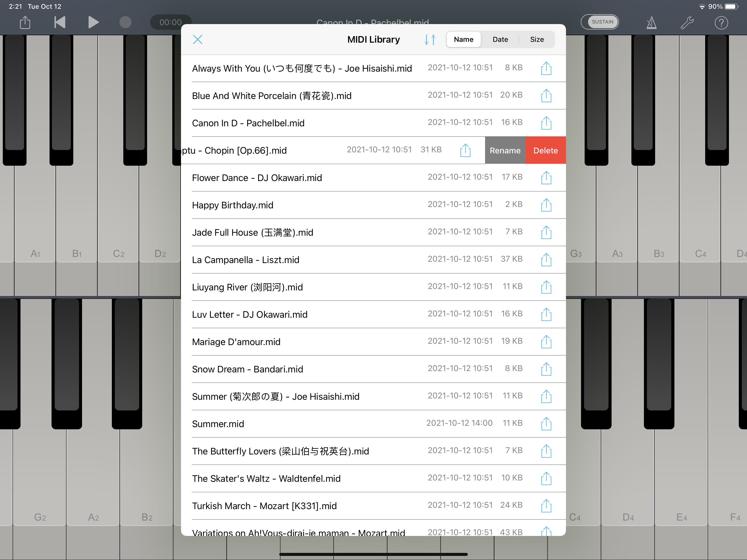Screen dimensions: 747x560
Task: Share Jade Full House.mid
Action: point(546,232)
